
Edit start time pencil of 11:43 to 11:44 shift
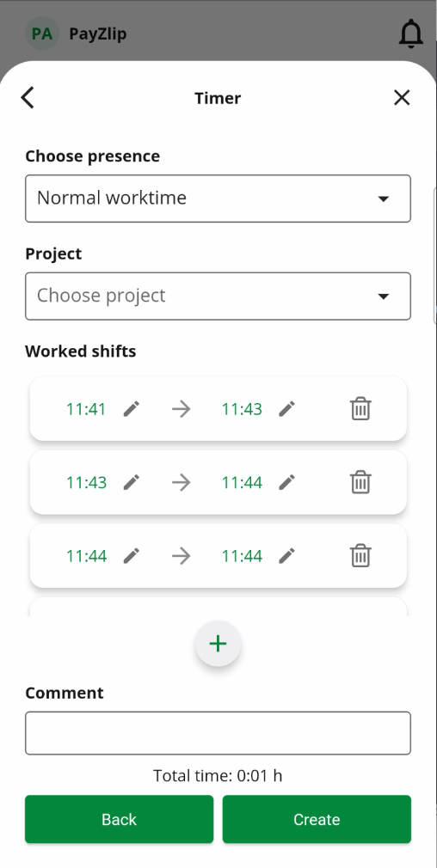[132, 482]
